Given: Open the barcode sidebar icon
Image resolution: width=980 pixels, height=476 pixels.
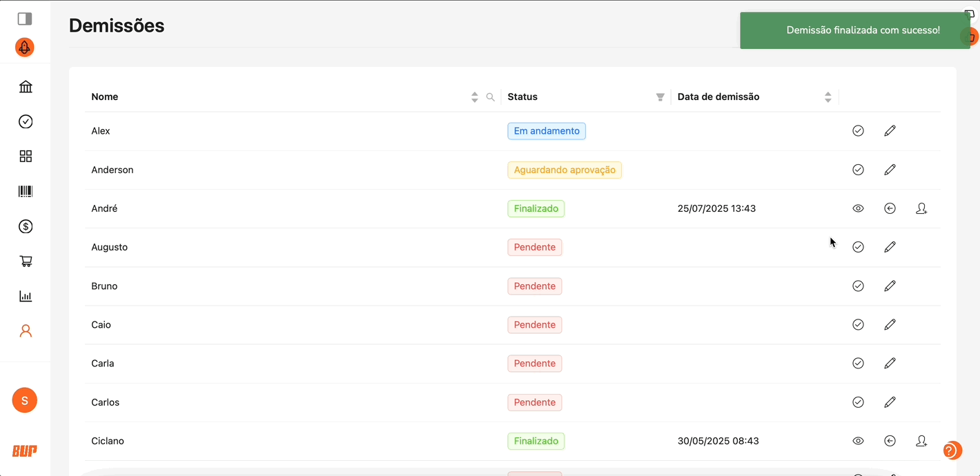Looking at the screenshot, I should tap(26, 191).
